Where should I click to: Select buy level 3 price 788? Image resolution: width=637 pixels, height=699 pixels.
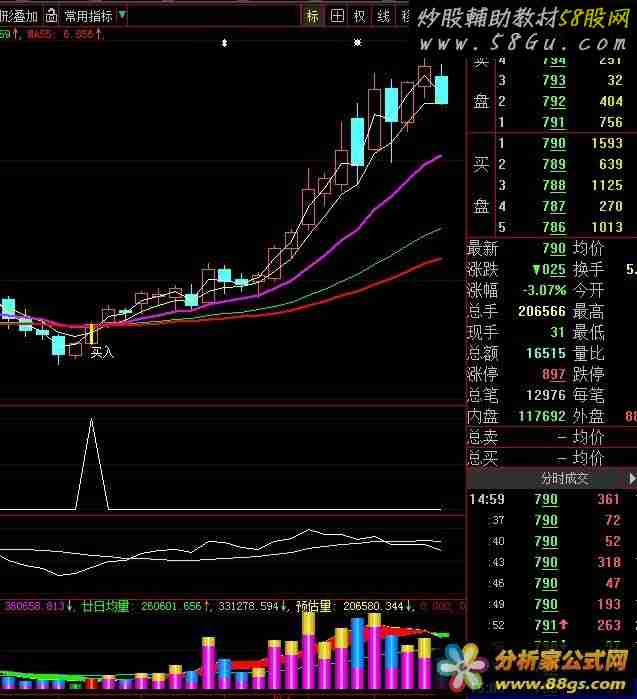click(x=554, y=185)
